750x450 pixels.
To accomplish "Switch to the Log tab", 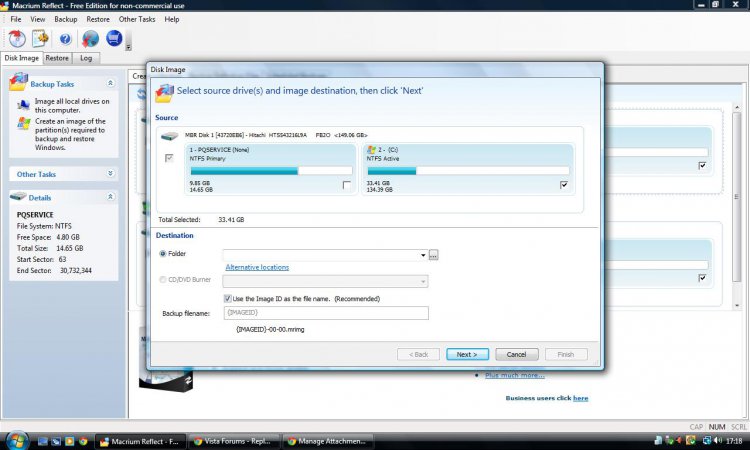I will tap(86, 58).
